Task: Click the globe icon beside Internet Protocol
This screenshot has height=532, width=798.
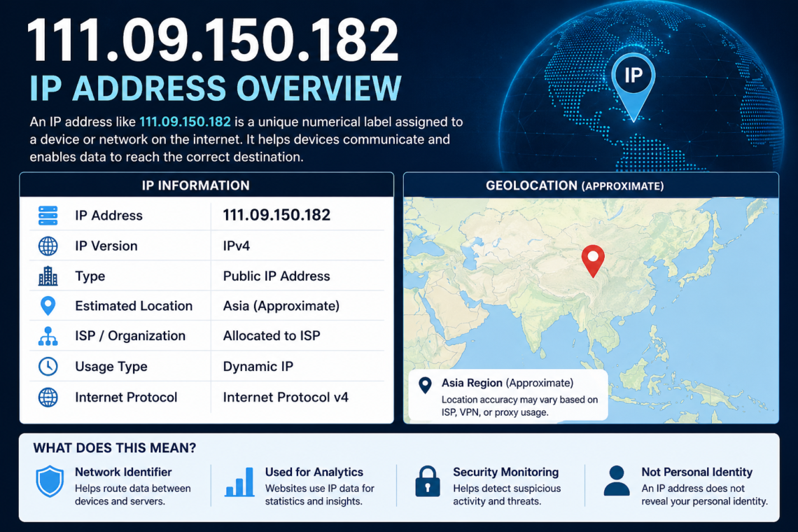Action: (x=48, y=397)
